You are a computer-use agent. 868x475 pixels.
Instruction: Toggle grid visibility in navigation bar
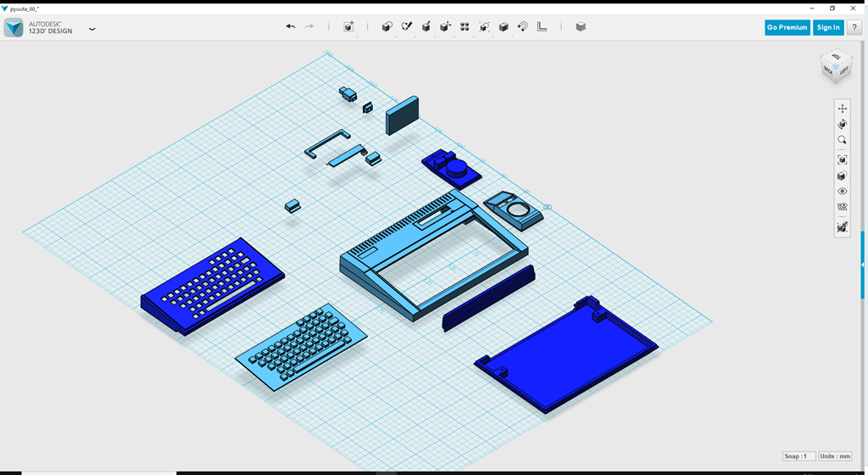[842, 207]
